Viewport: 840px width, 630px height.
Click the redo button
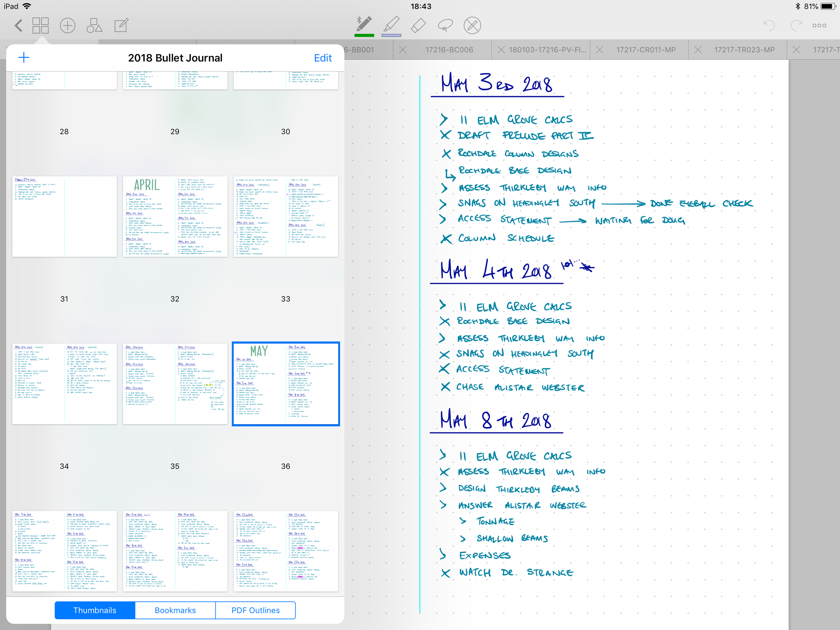pyautogui.click(x=796, y=26)
